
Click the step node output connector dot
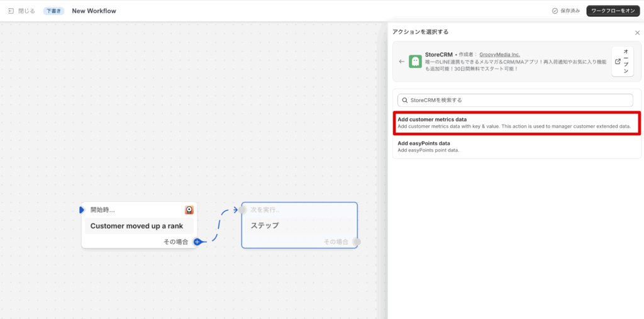point(357,242)
